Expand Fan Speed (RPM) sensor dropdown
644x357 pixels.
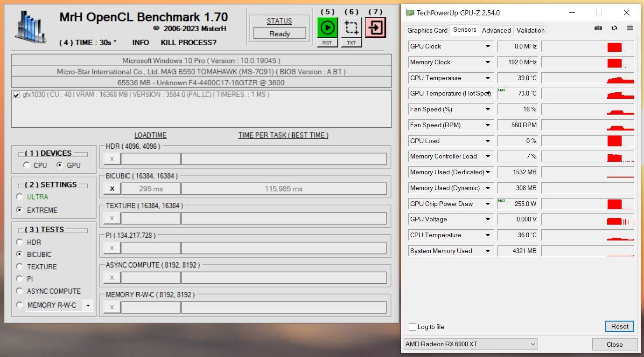(x=488, y=125)
